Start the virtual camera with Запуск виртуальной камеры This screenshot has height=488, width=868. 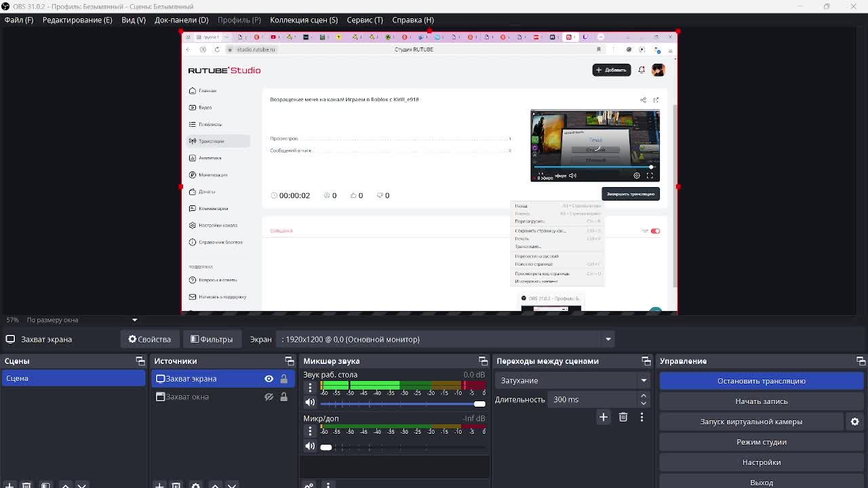coord(751,422)
